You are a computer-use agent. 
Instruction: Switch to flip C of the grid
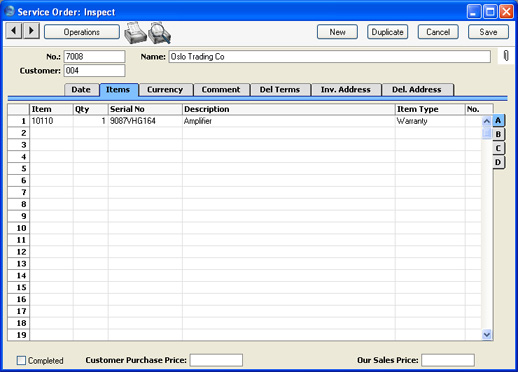(x=498, y=148)
